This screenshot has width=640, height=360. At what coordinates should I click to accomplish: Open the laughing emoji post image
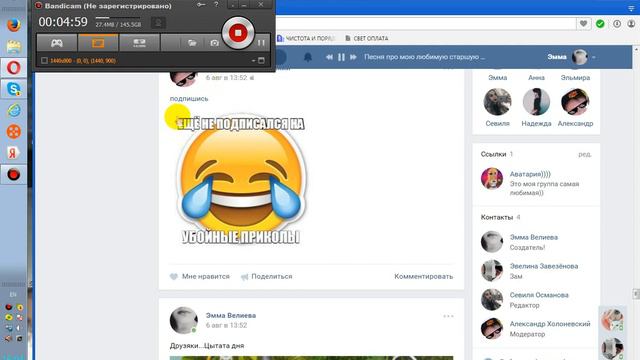coord(242,180)
